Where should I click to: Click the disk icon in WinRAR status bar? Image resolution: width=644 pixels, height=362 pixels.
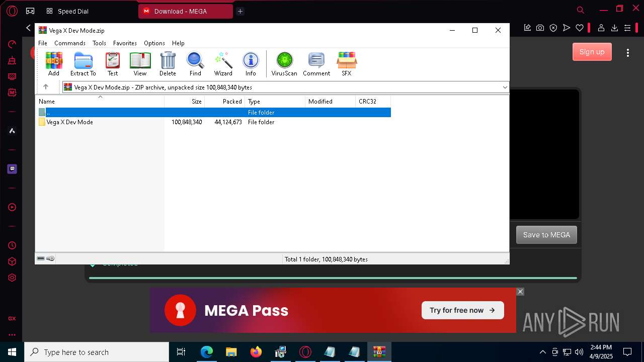tap(41, 258)
